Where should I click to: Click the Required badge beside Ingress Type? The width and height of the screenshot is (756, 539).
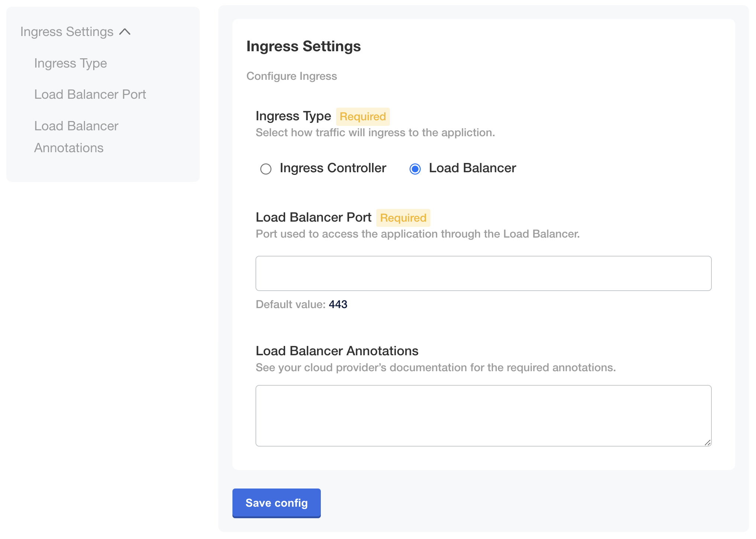[363, 117]
